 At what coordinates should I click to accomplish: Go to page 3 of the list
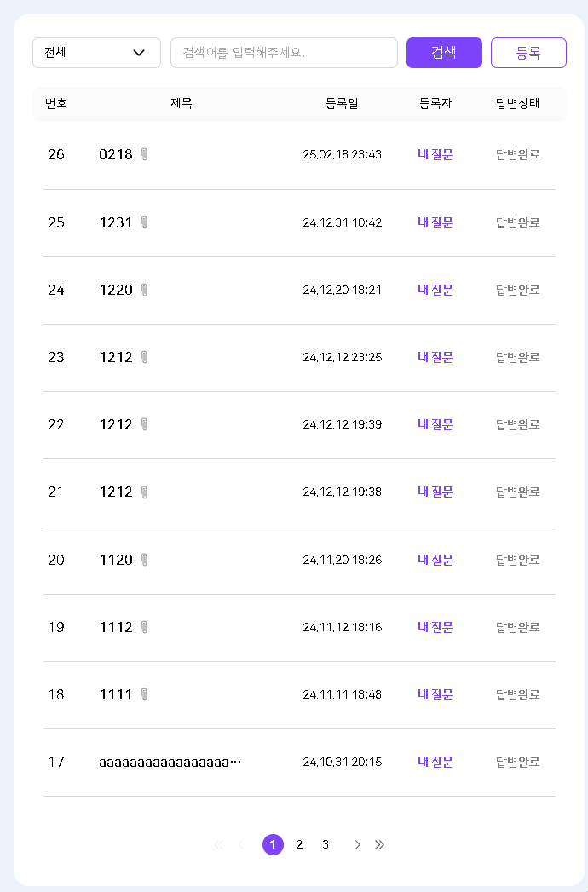click(x=326, y=844)
